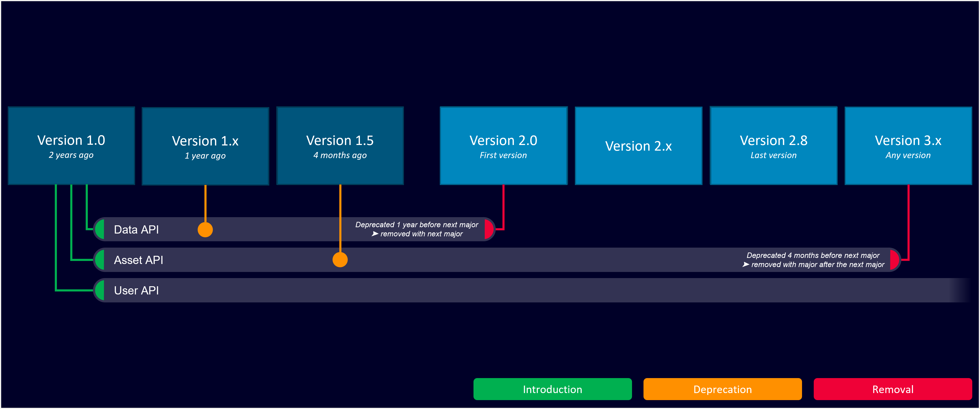Viewport: 980px width, 409px height.
Task: Click the "removed with next major" text
Action: point(422,234)
